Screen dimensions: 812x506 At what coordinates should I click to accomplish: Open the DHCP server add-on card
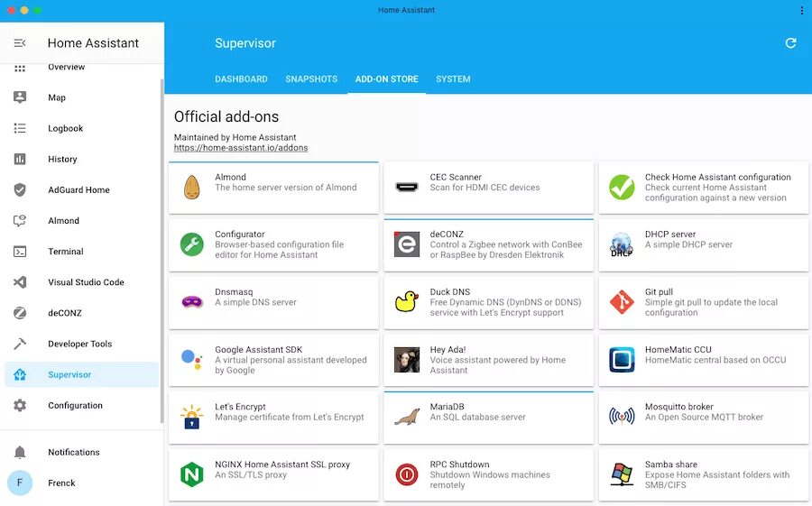pos(703,245)
